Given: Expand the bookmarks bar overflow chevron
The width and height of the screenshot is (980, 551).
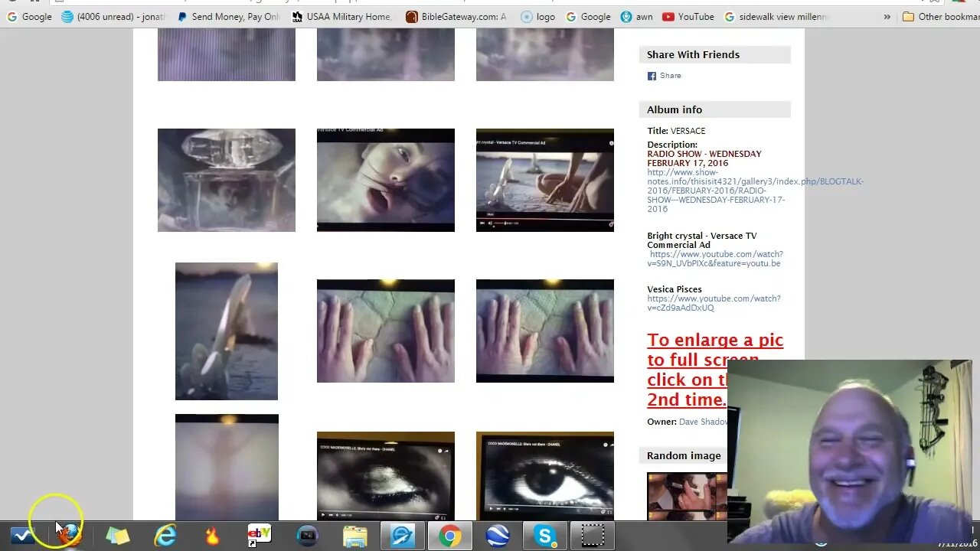Looking at the screenshot, I should pyautogui.click(x=887, y=17).
